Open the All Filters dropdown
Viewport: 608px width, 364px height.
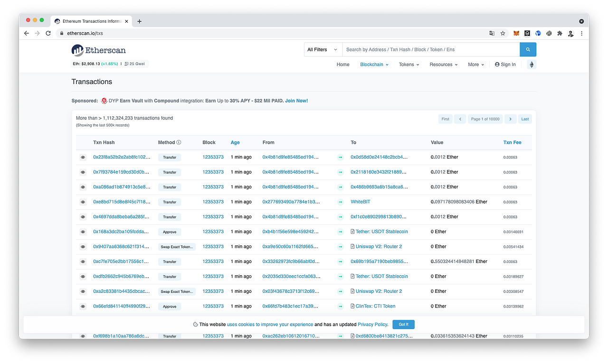pyautogui.click(x=323, y=49)
